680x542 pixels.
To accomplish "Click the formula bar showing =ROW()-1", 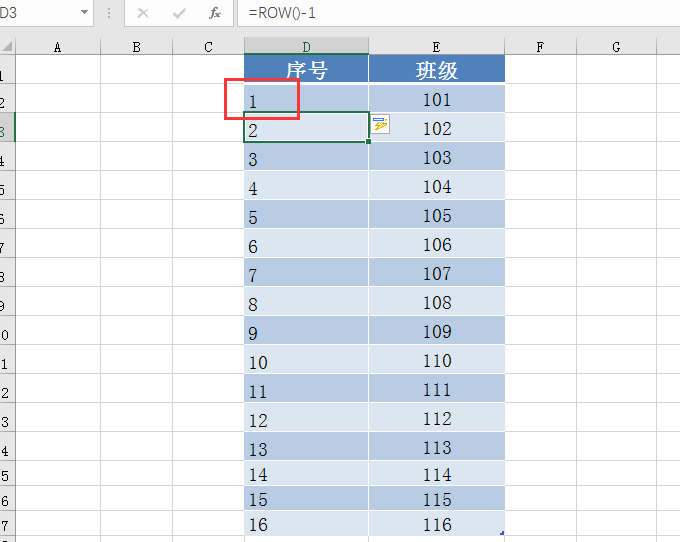I will click(458, 13).
